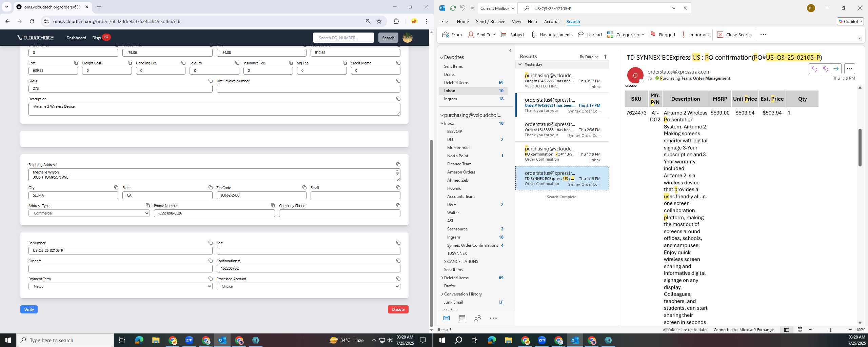Toggle sort order arrow in Results list
The image size is (868, 347).
[x=605, y=57]
